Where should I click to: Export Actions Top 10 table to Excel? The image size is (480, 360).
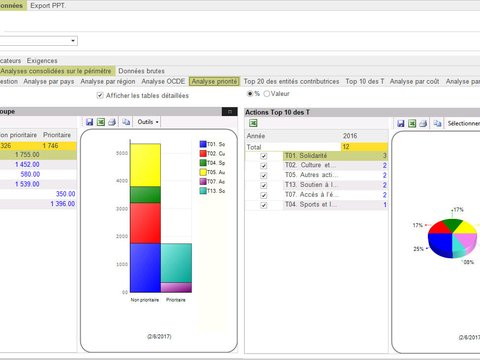pyautogui.click(x=253, y=123)
